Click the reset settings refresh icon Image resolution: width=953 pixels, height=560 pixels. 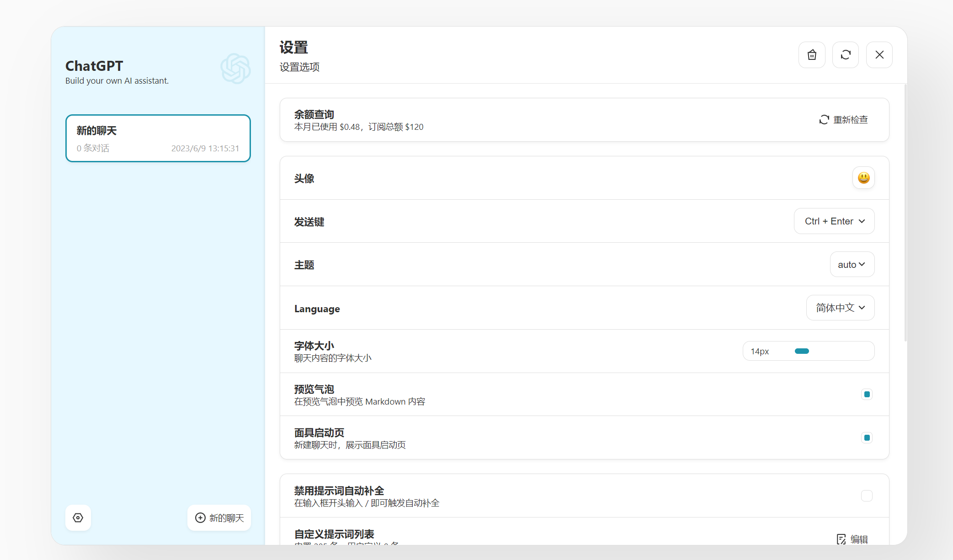pyautogui.click(x=846, y=55)
